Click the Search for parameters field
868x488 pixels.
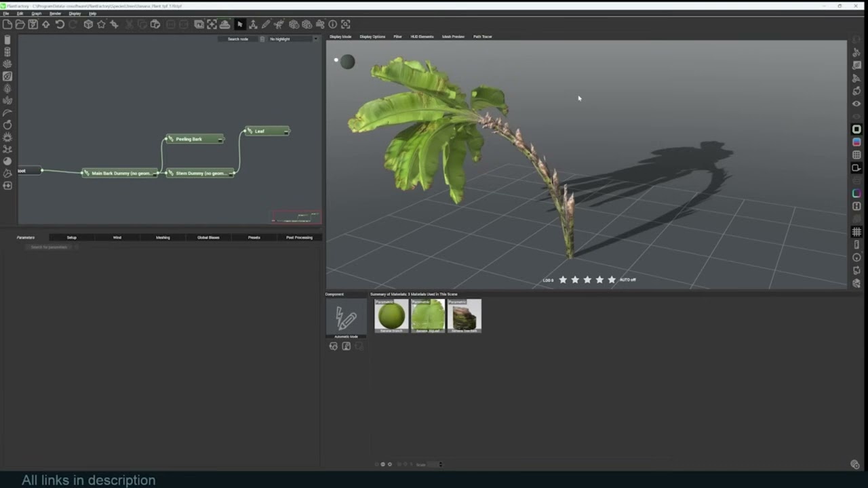(x=50, y=247)
